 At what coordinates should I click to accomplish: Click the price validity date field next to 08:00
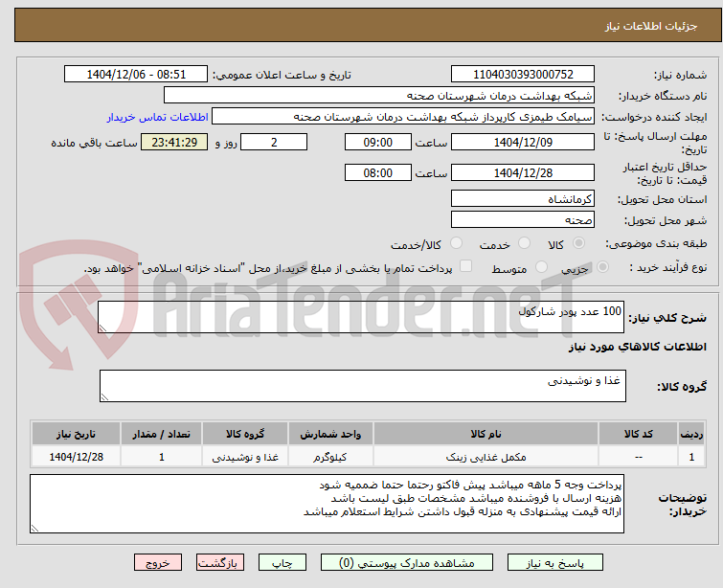pos(523,173)
